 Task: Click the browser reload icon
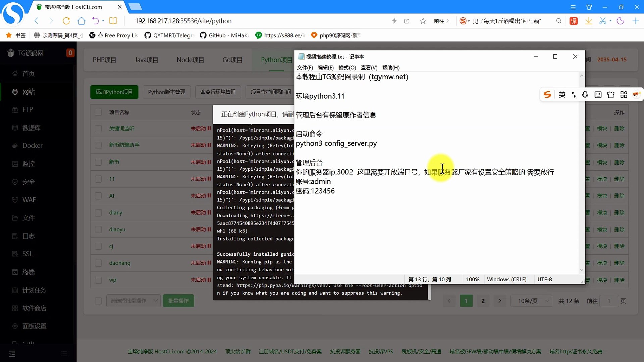tap(66, 21)
